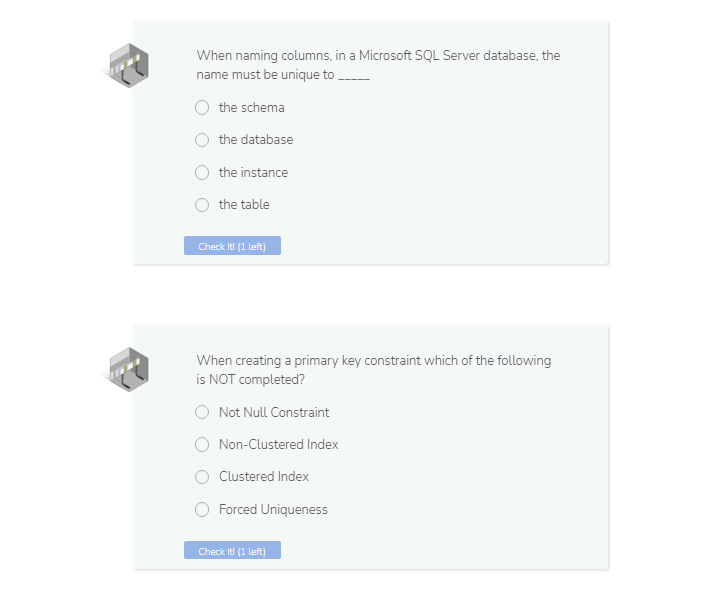Pick the 'Clustered Index' radio button
The width and height of the screenshot is (722, 602).
[x=202, y=477]
